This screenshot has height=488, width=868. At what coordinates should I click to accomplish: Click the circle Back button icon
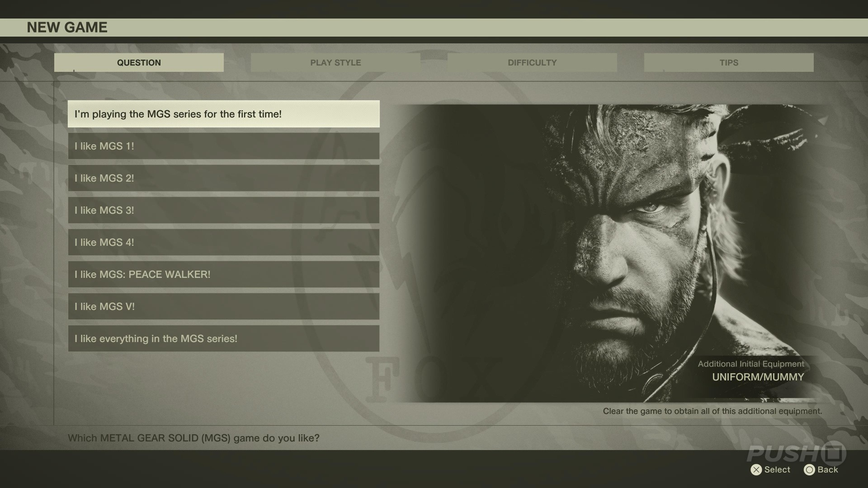pos(809,470)
